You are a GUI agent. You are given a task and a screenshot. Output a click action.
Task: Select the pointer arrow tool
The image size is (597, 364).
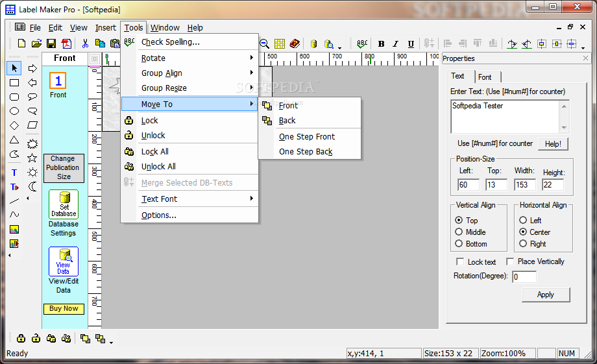(14, 68)
